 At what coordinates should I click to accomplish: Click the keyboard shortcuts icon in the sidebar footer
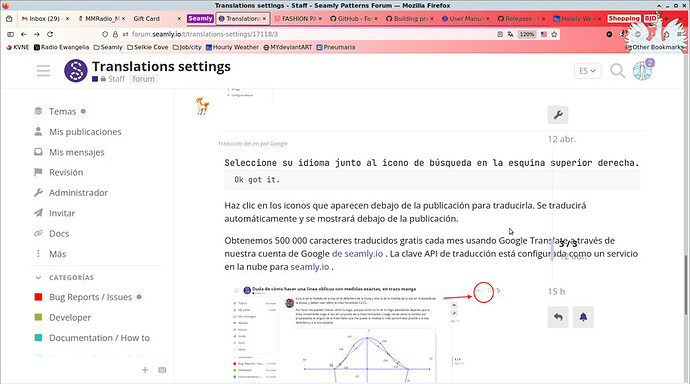click(162, 370)
